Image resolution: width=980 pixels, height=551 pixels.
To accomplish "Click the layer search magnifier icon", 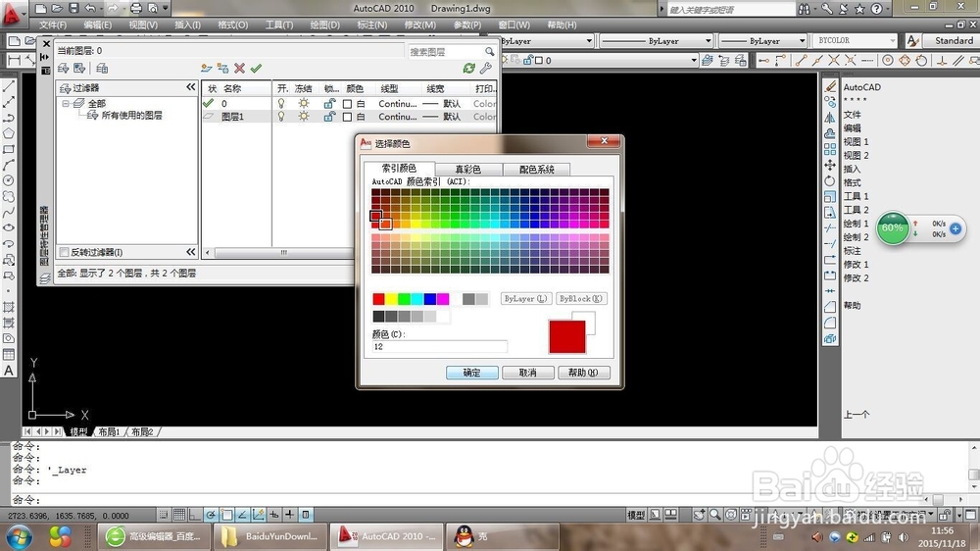I will click(489, 51).
